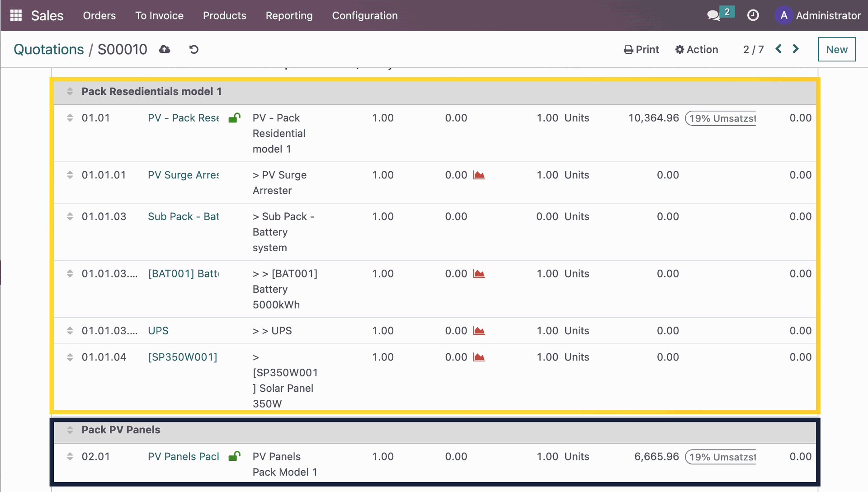The width and height of the screenshot is (868, 492).
Task: Click the cloud save icon
Action: tap(165, 49)
